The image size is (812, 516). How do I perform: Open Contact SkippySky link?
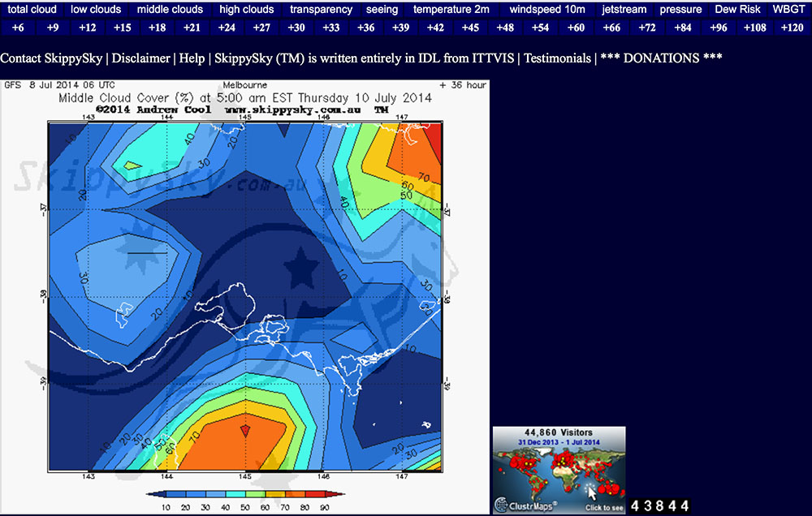point(51,58)
